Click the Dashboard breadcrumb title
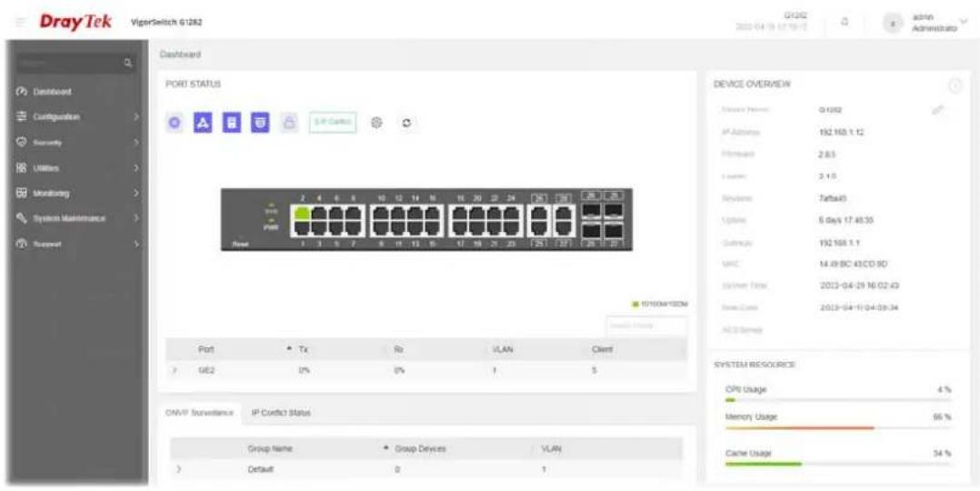980x491 pixels. 180,55
